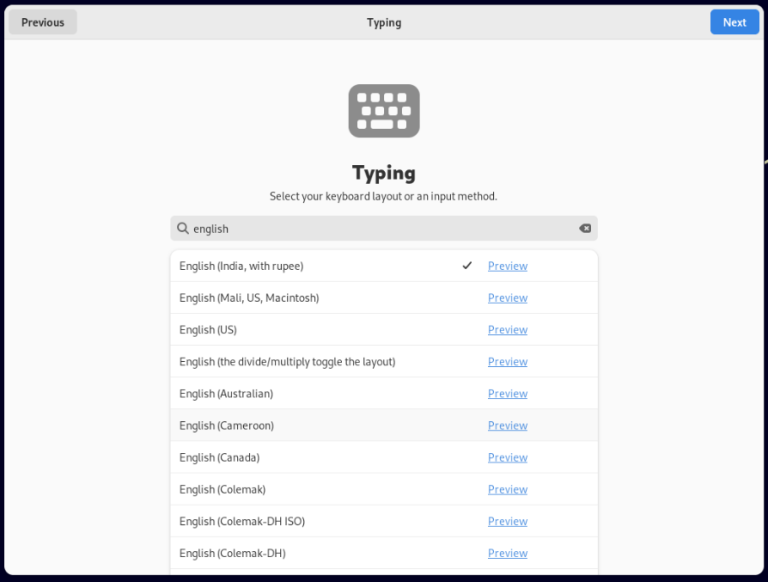The width and height of the screenshot is (768, 582).
Task: Go to the Next setup page
Action: pyautogui.click(x=734, y=22)
